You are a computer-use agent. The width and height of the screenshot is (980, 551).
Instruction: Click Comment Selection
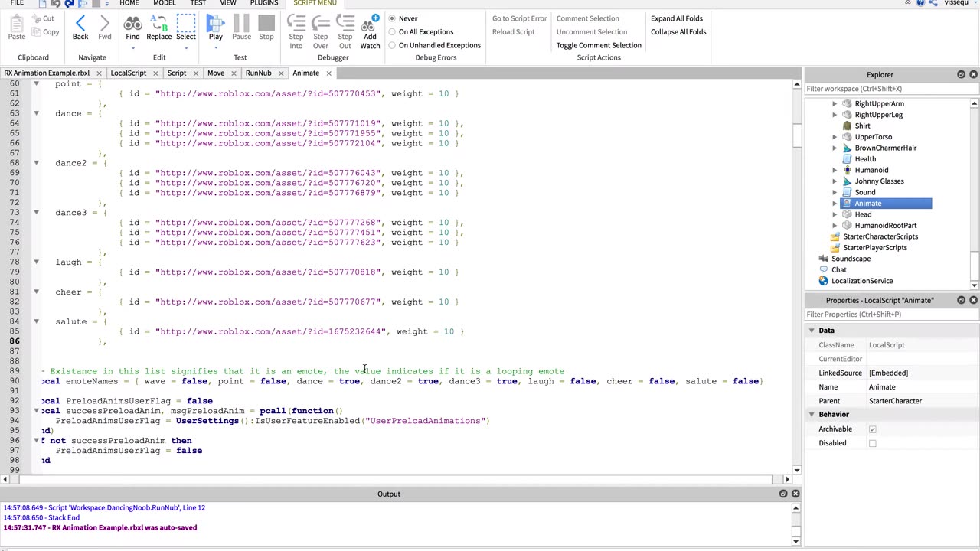[x=587, y=18]
